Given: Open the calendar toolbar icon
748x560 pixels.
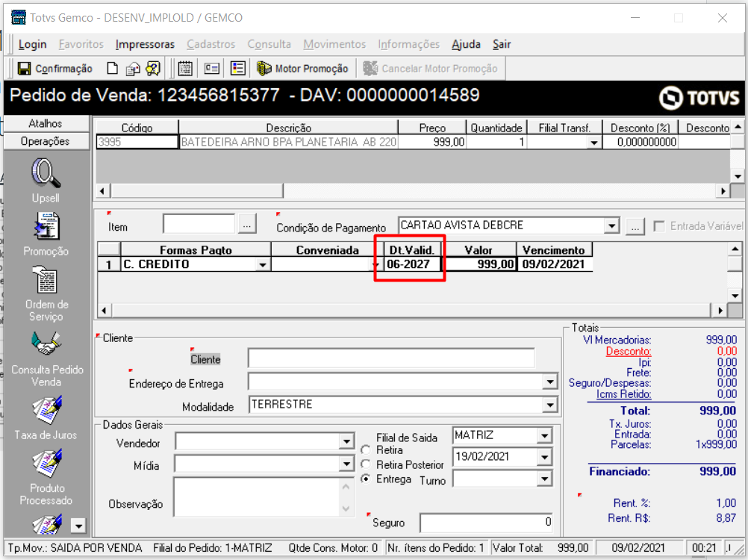Looking at the screenshot, I should [185, 69].
